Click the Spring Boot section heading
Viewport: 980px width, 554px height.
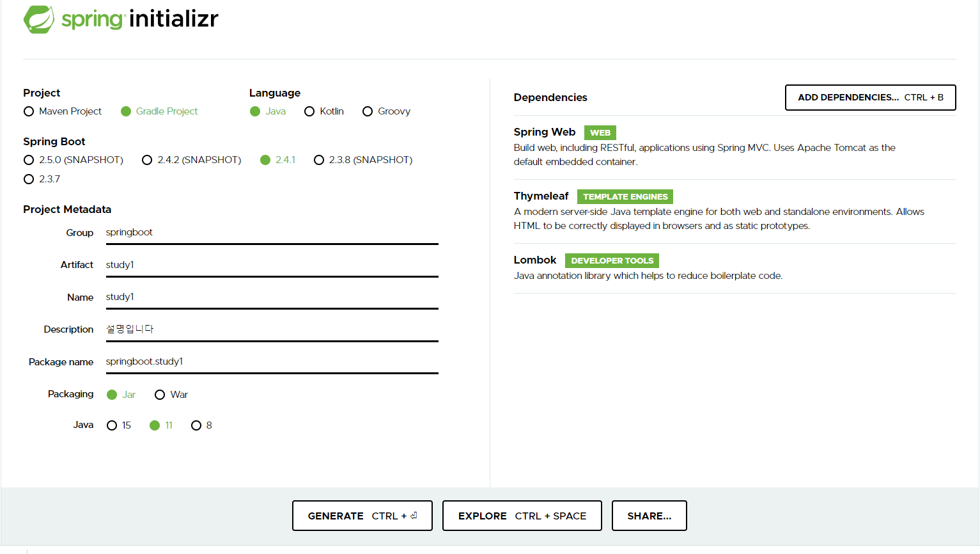54,141
